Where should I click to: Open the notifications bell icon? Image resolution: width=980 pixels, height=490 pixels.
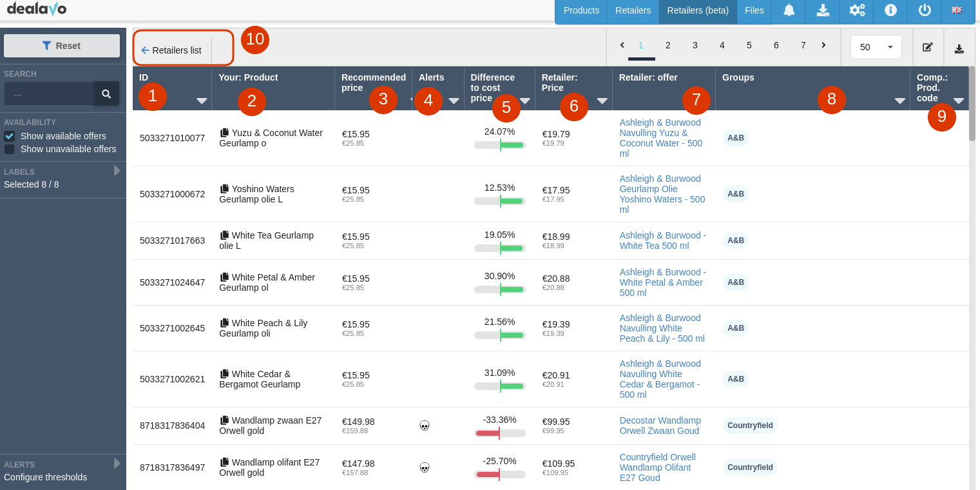pyautogui.click(x=789, y=10)
